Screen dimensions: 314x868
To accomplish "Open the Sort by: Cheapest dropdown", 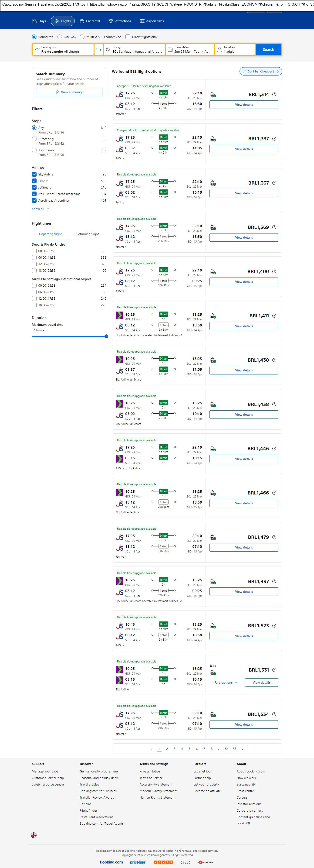I will point(260,72).
